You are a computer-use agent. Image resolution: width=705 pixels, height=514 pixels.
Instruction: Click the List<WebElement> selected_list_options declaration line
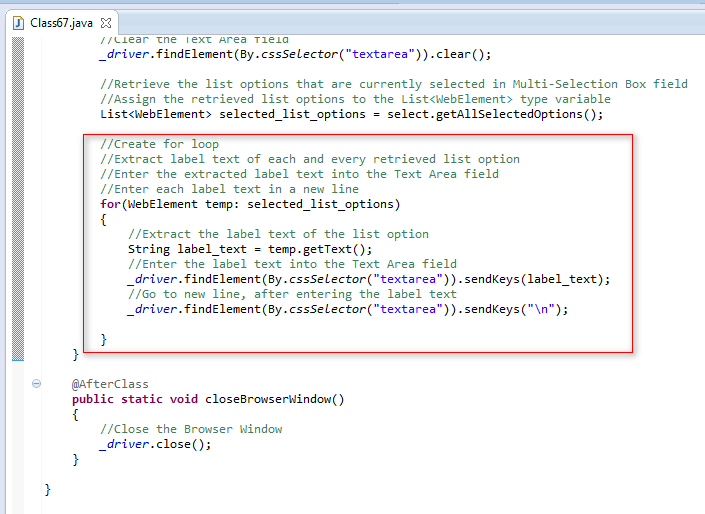pos(352,114)
